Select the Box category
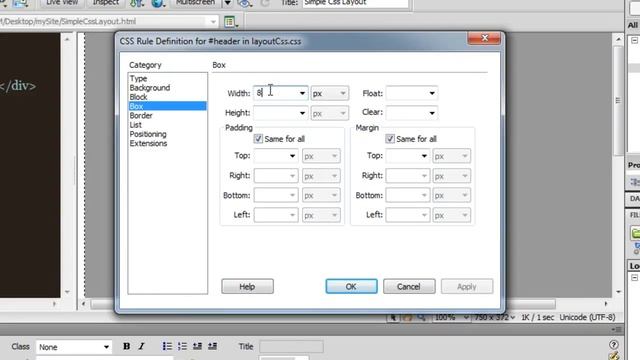 point(167,106)
